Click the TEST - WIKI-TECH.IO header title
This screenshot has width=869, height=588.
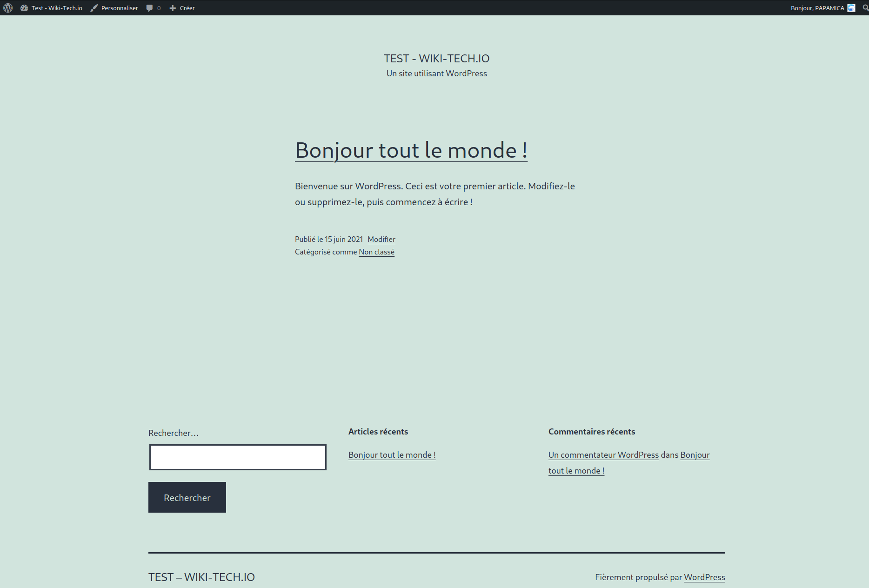click(436, 59)
